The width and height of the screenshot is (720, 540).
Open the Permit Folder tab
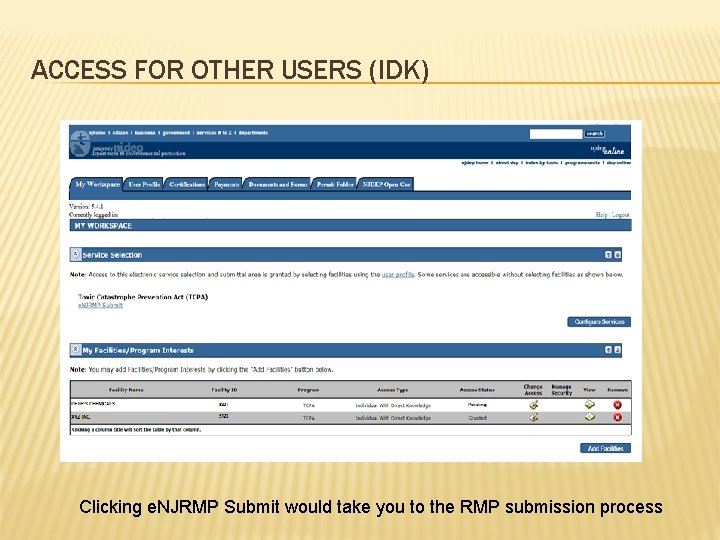coord(335,185)
